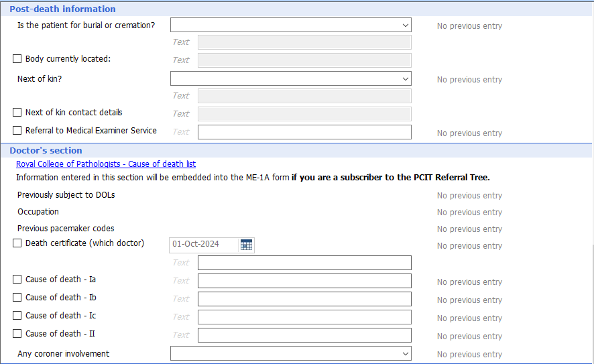
Task: Enable the Cause of death - Ib checkbox
Action: [x=17, y=298]
